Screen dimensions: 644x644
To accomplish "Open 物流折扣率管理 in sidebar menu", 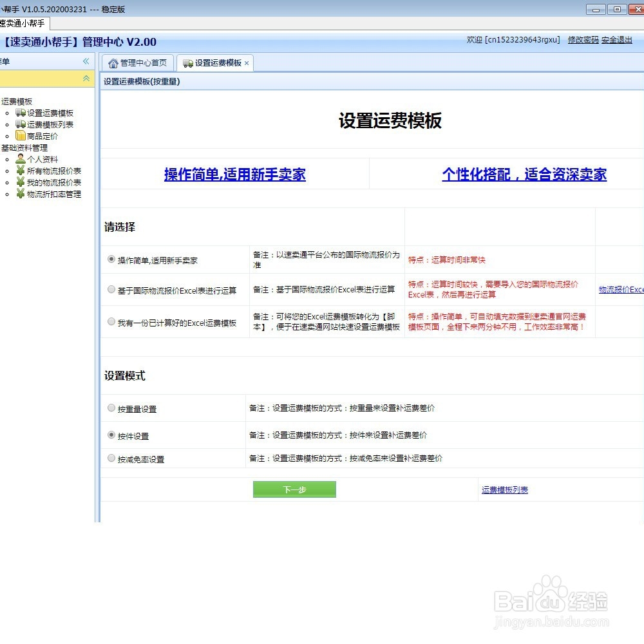I will pyautogui.click(x=54, y=194).
